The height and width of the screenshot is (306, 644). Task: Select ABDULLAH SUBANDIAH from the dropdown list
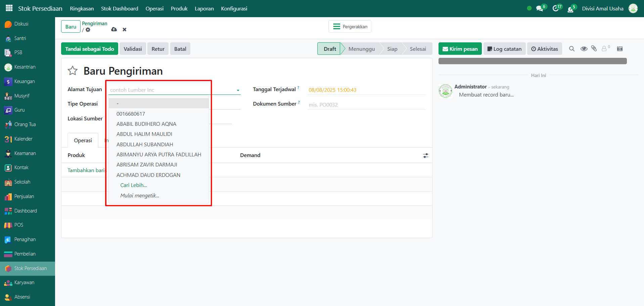145,144
